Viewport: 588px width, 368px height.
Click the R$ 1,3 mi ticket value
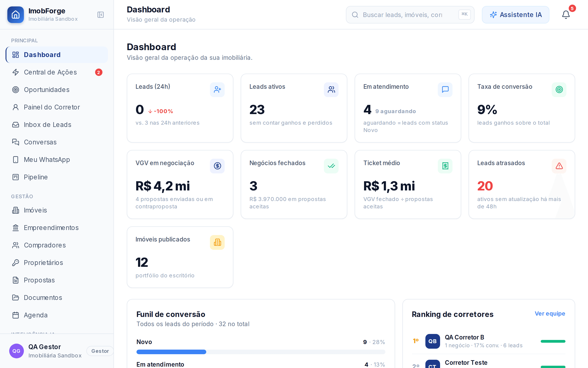389,186
